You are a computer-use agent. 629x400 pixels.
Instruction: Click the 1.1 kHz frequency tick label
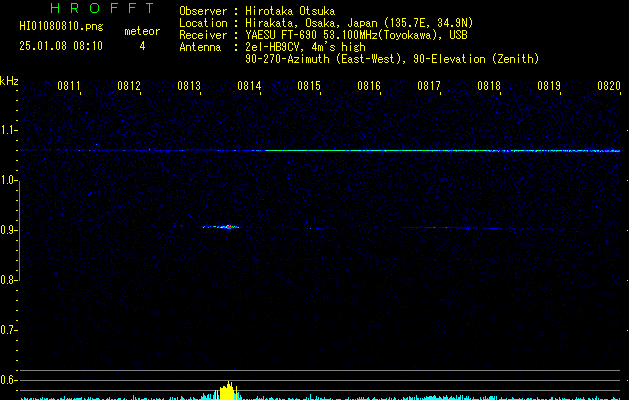(9, 130)
